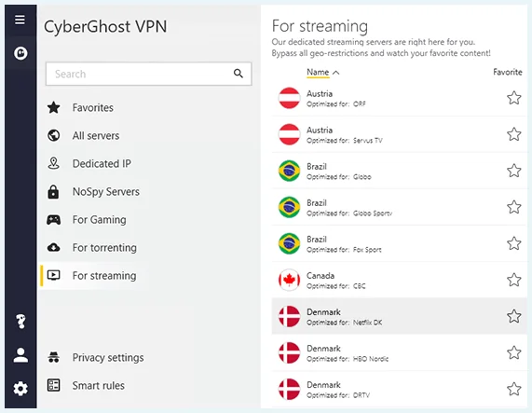Select Brazil server optimized for Fox Sport
This screenshot has width=532, height=413.
click(x=399, y=243)
